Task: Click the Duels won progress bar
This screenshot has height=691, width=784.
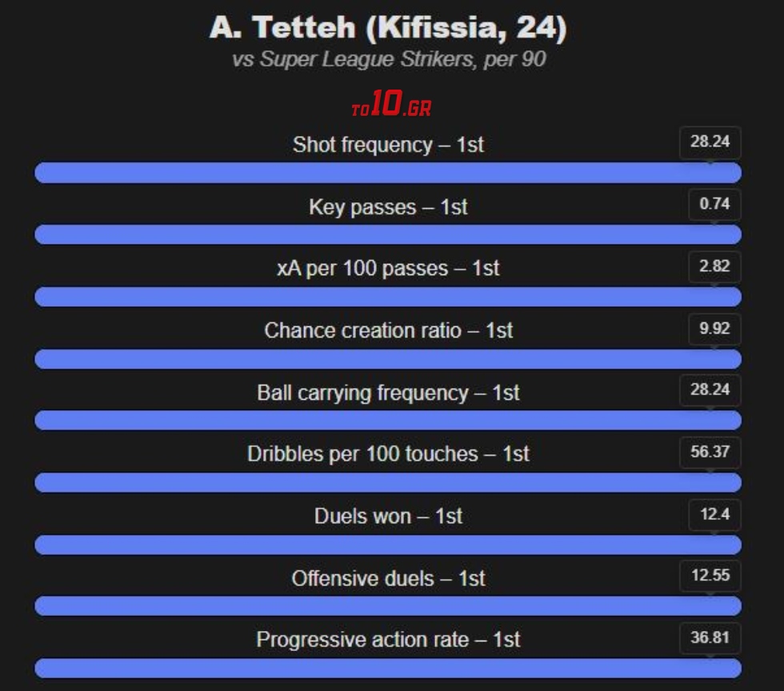Action: point(388,545)
